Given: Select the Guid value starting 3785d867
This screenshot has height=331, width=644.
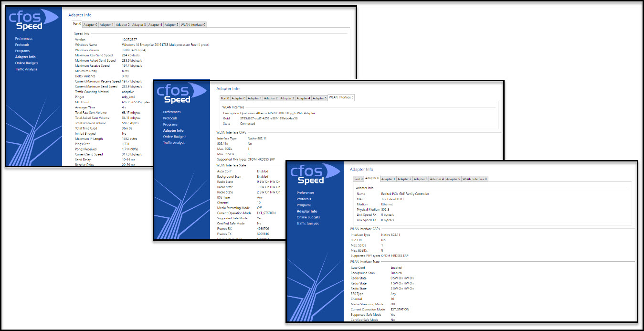Looking at the screenshot, I should click(x=269, y=118).
